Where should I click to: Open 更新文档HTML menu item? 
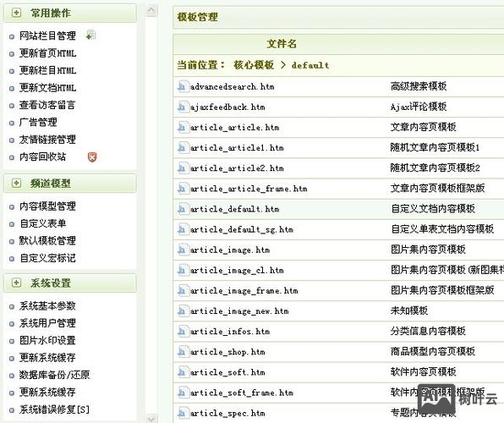click(47, 88)
